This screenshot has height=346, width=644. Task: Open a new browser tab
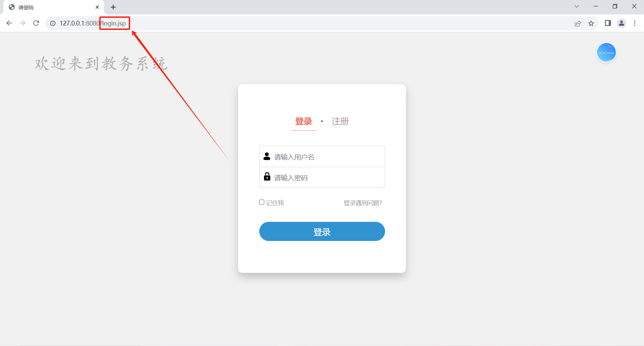113,7
